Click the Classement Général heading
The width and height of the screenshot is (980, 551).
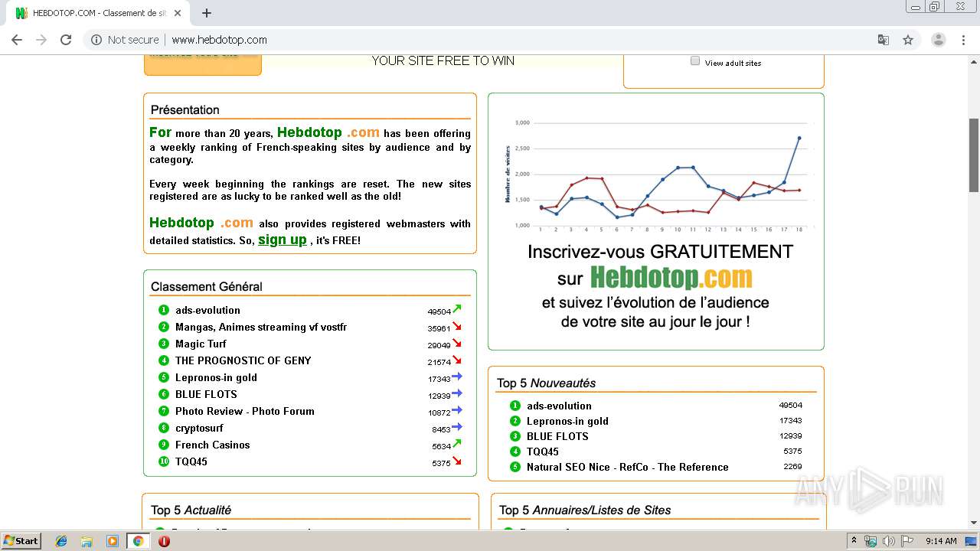pos(207,287)
